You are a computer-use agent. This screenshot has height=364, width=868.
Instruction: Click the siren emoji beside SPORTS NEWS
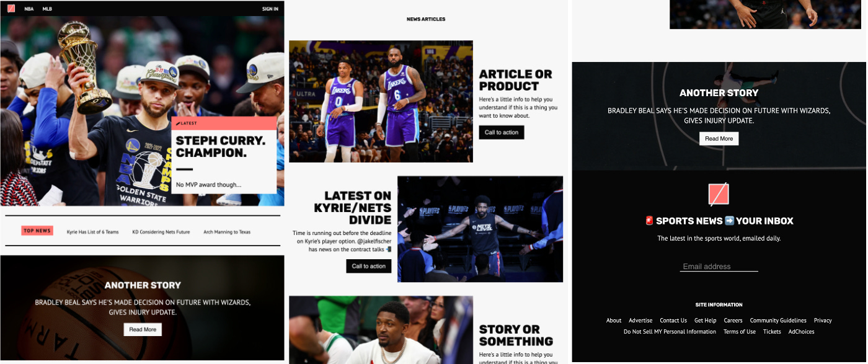pos(650,221)
